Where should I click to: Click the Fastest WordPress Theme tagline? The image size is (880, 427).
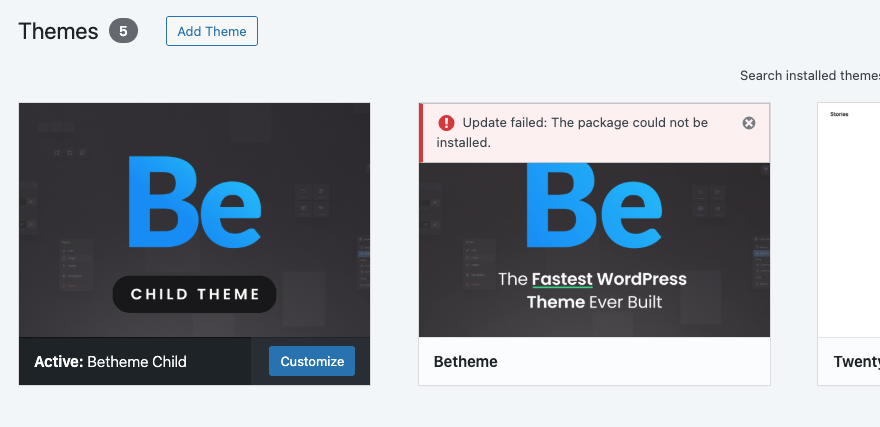pos(594,290)
